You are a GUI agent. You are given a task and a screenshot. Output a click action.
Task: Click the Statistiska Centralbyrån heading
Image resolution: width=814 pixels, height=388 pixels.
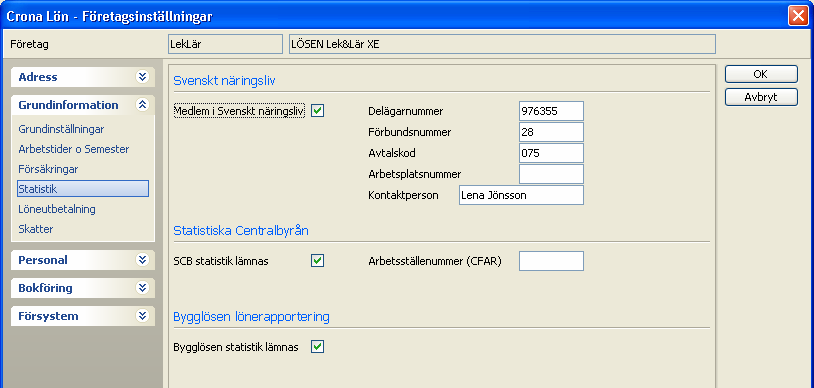(241, 231)
